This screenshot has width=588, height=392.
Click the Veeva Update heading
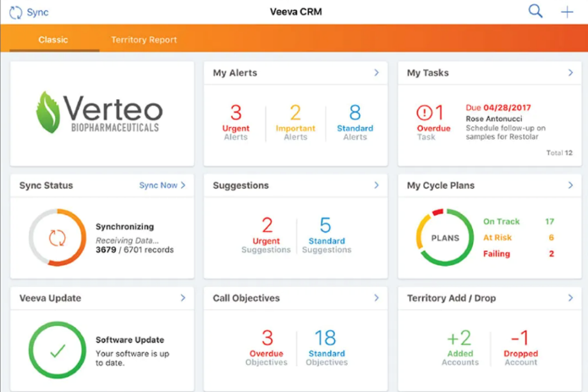[x=50, y=298]
